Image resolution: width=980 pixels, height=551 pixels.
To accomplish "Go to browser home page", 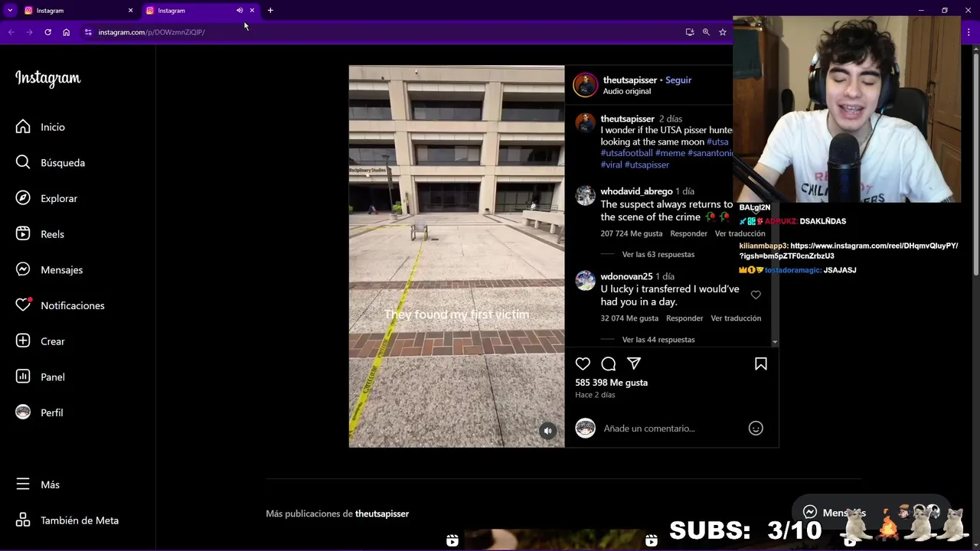I will click(x=67, y=32).
